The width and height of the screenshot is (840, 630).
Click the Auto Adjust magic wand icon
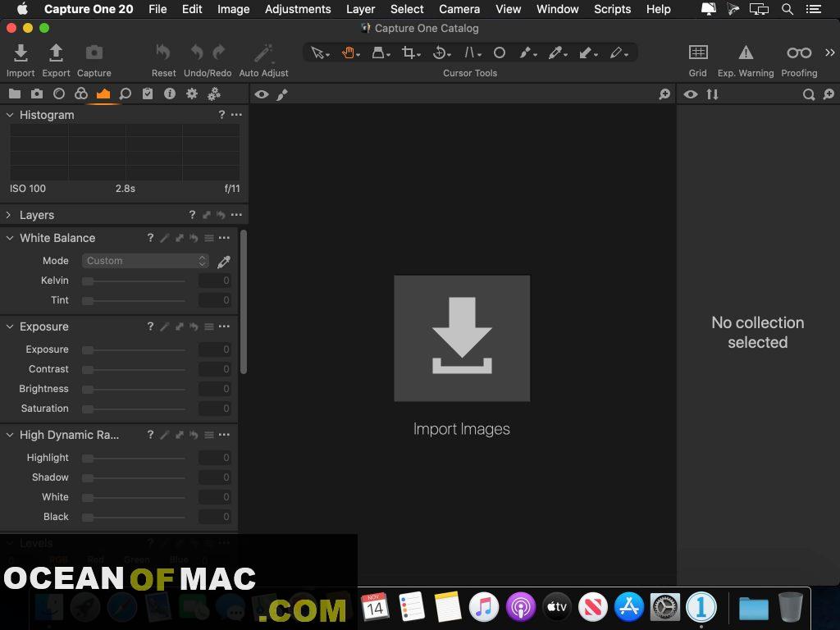pyautogui.click(x=263, y=52)
